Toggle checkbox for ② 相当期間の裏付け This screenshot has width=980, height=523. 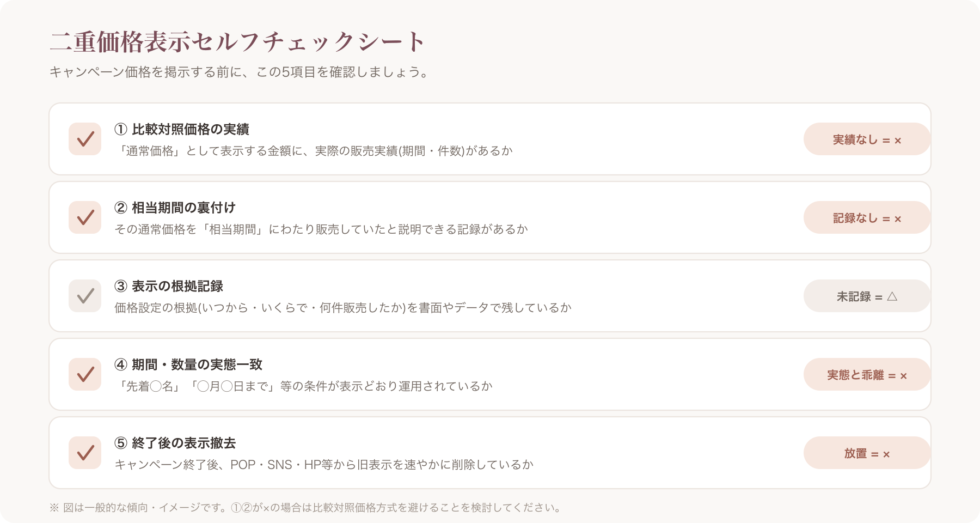point(85,217)
